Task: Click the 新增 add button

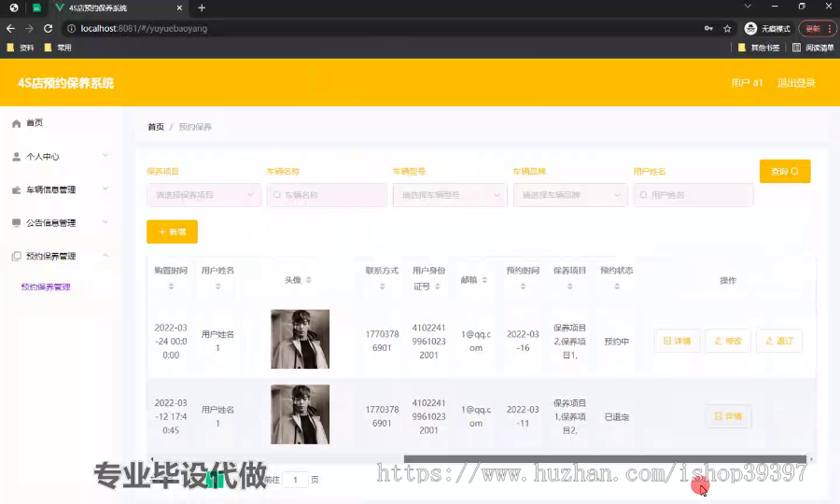Action: tap(172, 231)
